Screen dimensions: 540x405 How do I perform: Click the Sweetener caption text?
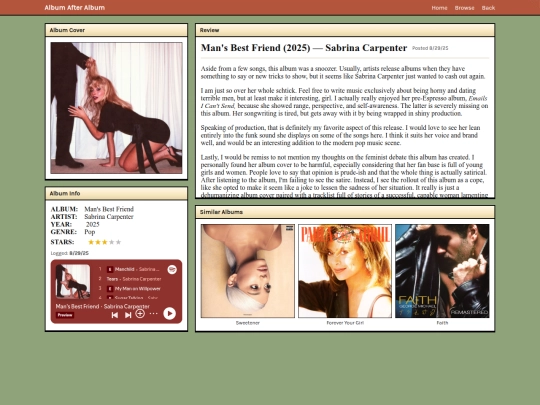coord(248,323)
